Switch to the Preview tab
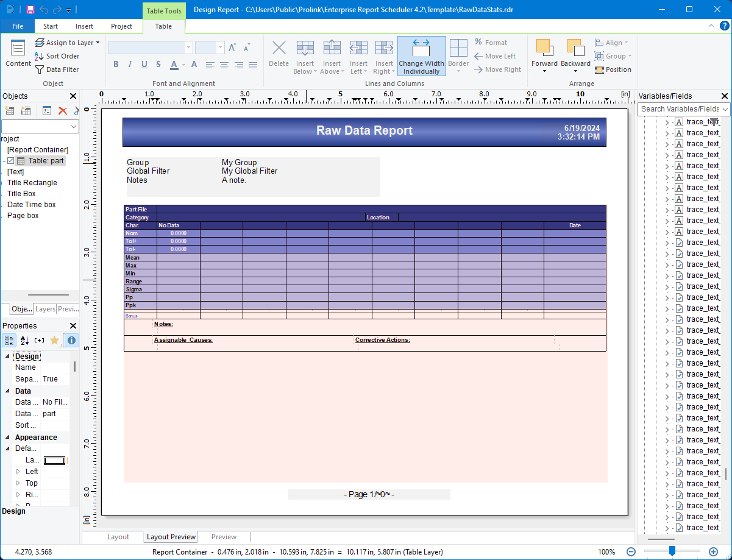The width and height of the screenshot is (732, 560). [224, 537]
